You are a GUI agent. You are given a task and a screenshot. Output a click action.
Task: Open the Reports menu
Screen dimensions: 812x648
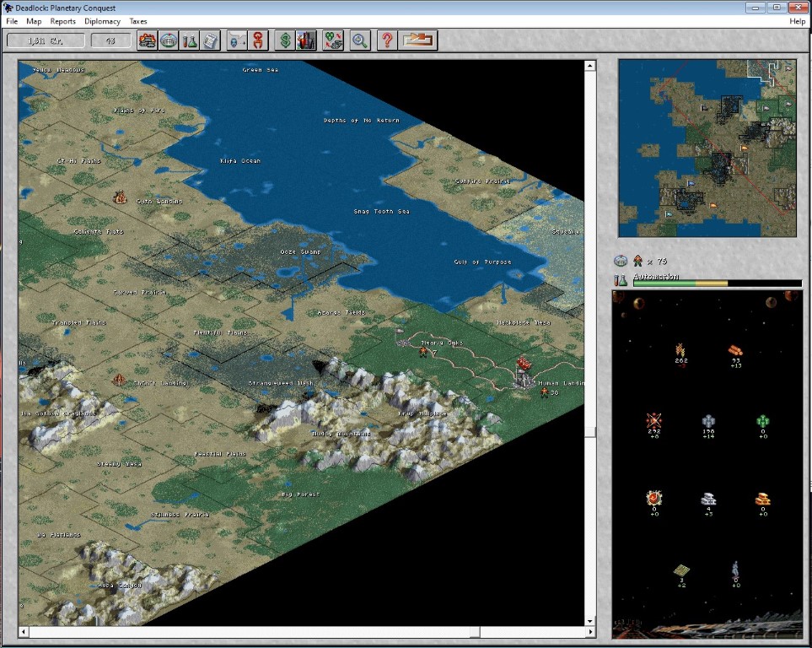click(x=62, y=21)
